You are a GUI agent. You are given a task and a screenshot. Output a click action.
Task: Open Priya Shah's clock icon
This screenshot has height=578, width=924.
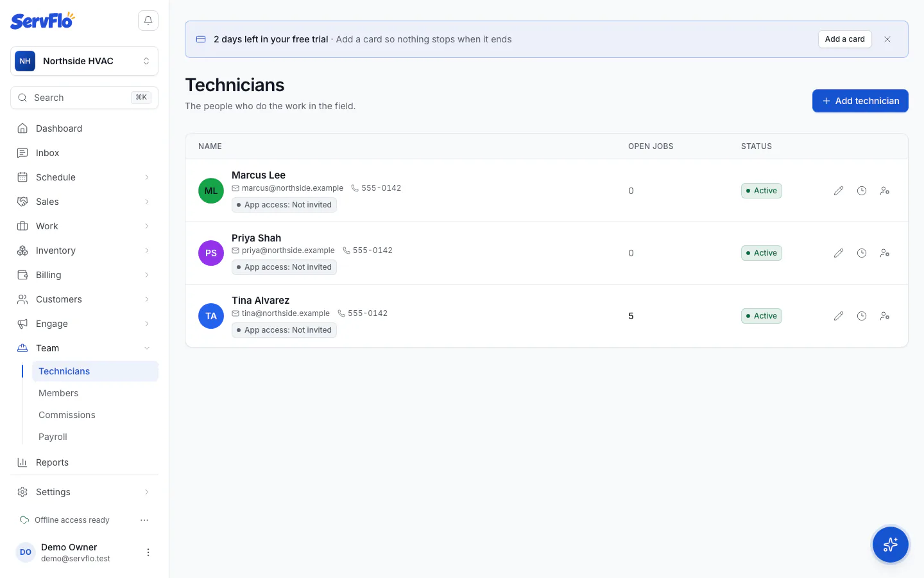[862, 253]
